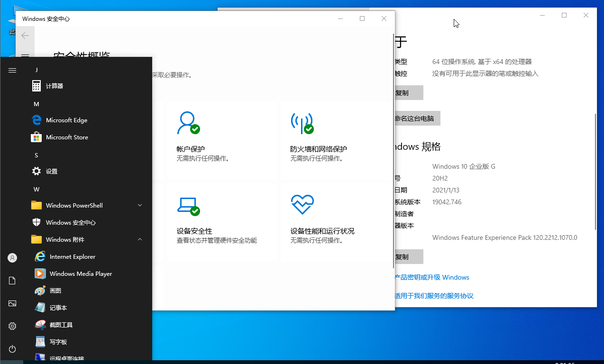Open Pictures icon in Start rail
604x364 pixels.
click(x=12, y=303)
